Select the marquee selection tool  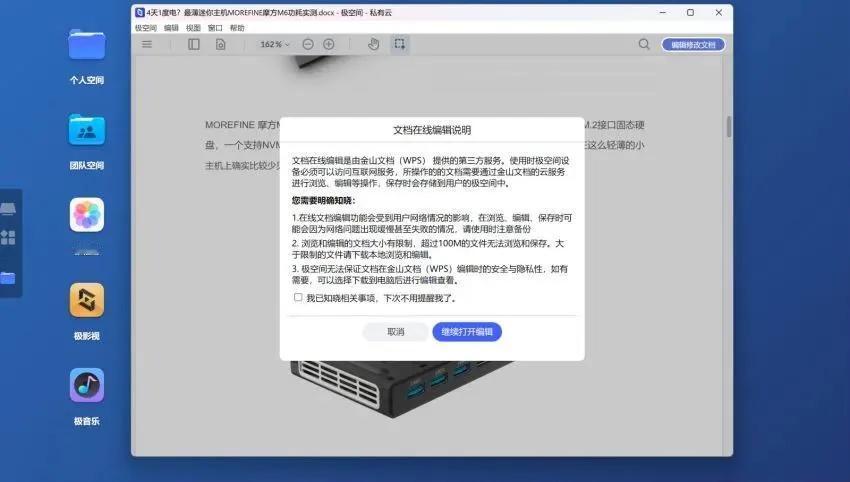400,44
